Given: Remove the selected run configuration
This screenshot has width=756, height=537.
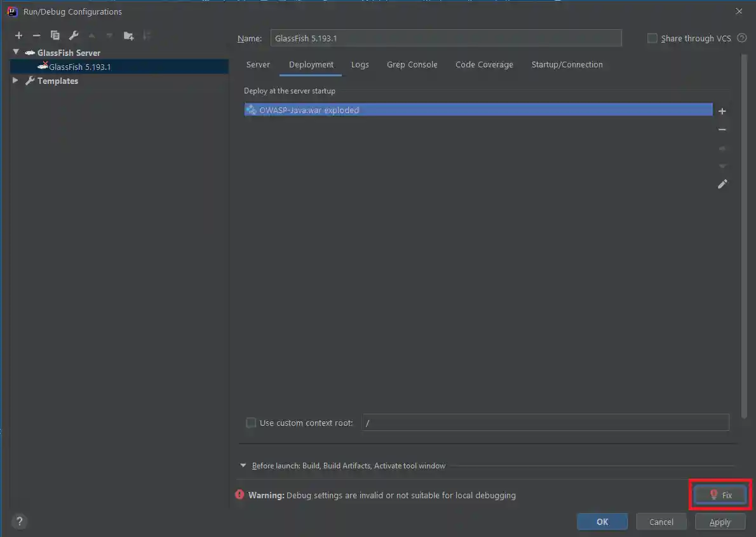Looking at the screenshot, I should [x=36, y=35].
